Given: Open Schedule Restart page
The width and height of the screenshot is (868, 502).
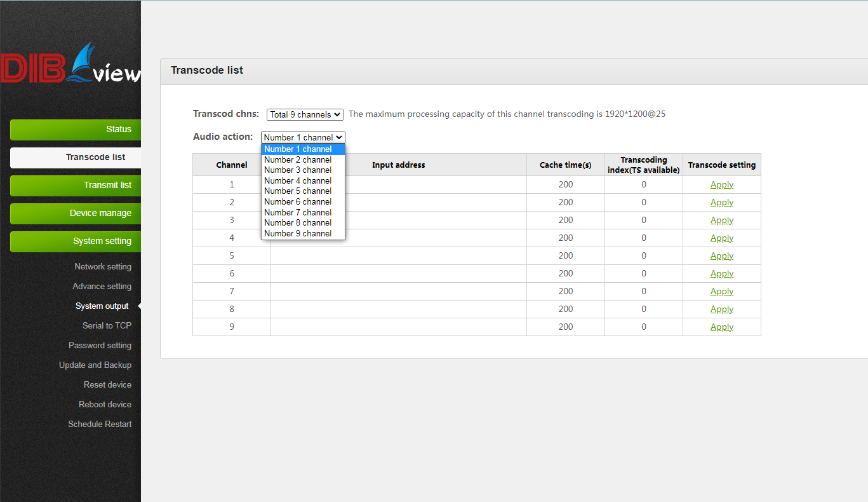Looking at the screenshot, I should 100,424.
